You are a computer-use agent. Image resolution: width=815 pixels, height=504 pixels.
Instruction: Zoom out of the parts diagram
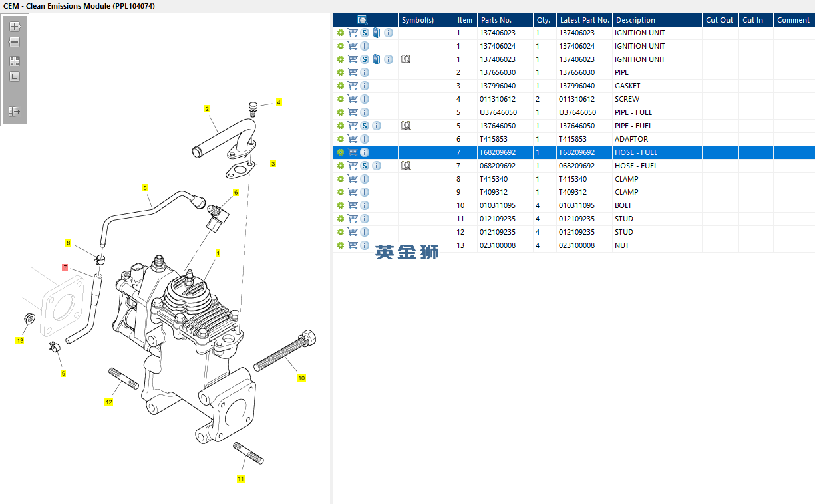tap(15, 42)
